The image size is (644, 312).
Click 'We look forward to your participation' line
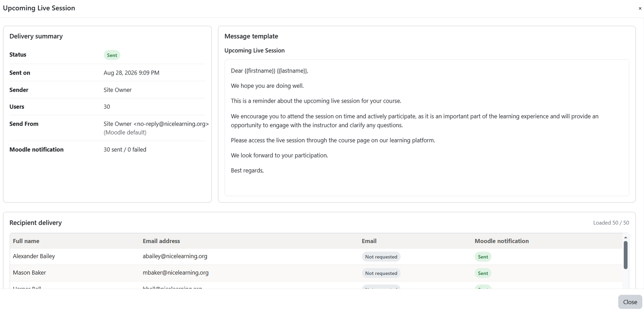(x=279, y=155)
